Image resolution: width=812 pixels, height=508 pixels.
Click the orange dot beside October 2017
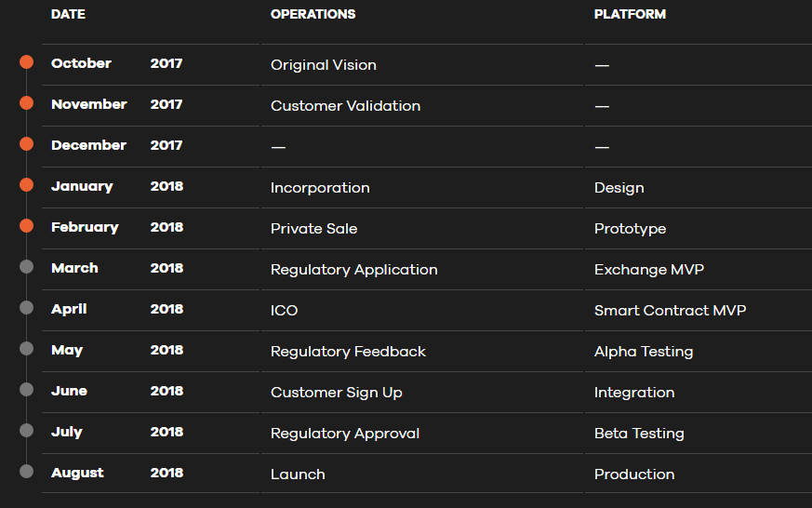click(26, 62)
